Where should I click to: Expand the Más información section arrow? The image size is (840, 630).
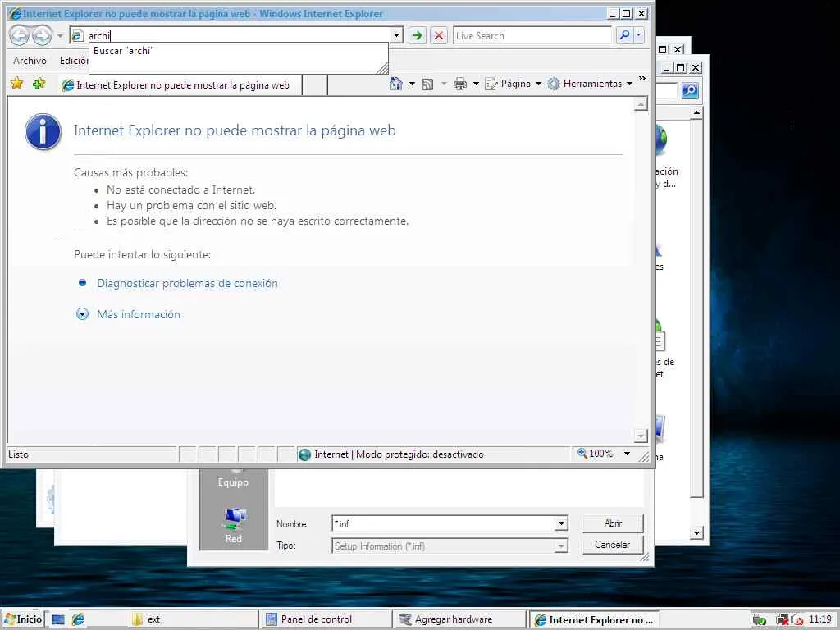coord(83,314)
